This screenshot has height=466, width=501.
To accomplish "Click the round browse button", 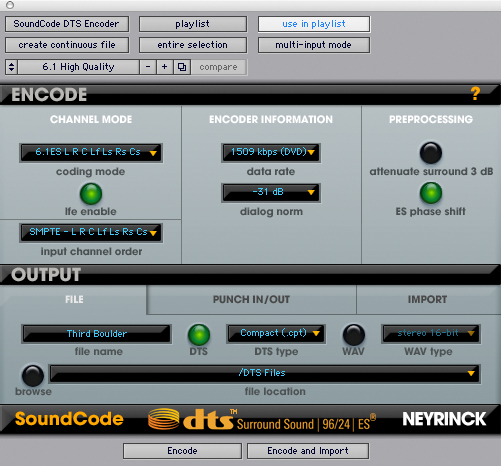I will pyautogui.click(x=33, y=376).
